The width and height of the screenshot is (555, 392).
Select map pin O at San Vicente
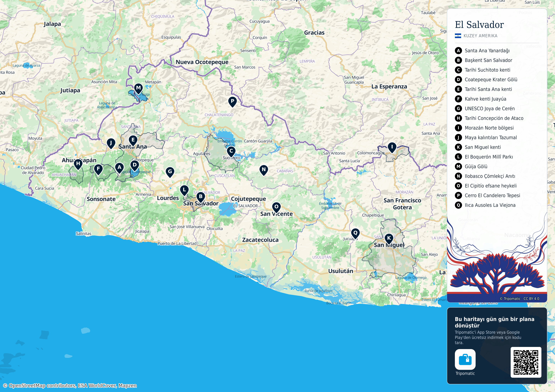tap(276, 207)
